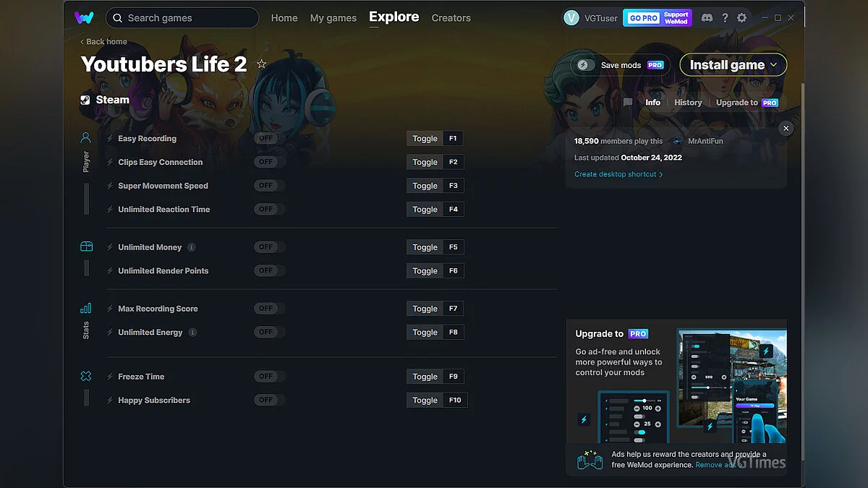The width and height of the screenshot is (868, 488).
Task: Click the VGTuser avatar icon
Action: click(571, 18)
